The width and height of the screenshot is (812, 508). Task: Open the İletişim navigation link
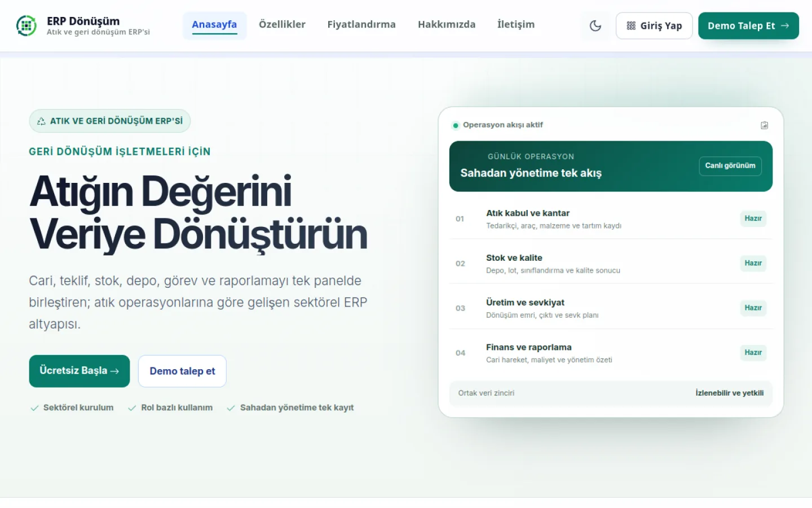point(516,24)
